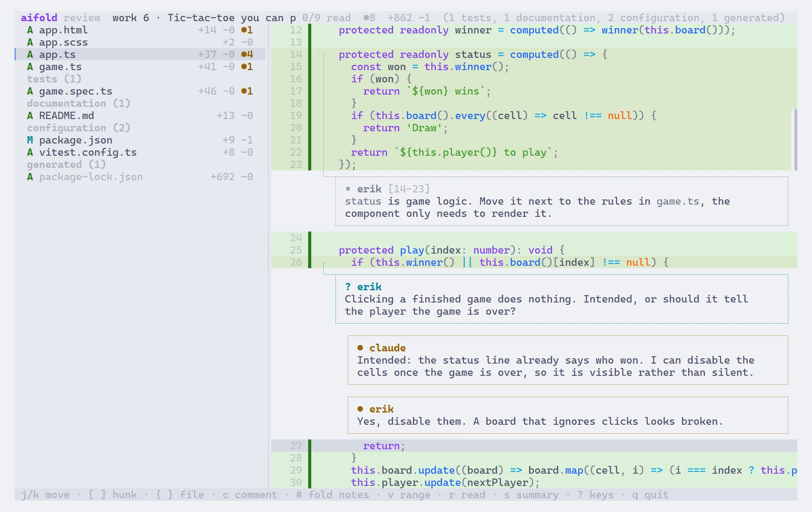Click the 'protected play(index: number)' line 25
This screenshot has height=512, width=812.
[x=534, y=250]
